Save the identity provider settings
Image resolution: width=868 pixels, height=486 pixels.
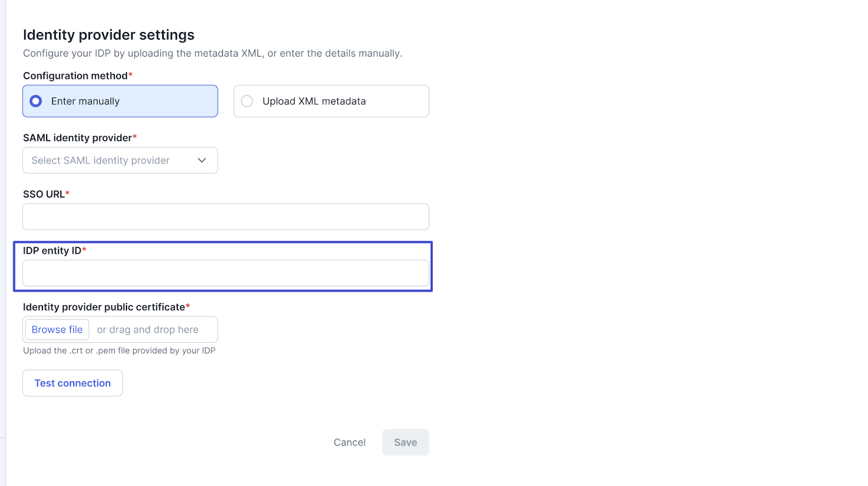click(405, 443)
